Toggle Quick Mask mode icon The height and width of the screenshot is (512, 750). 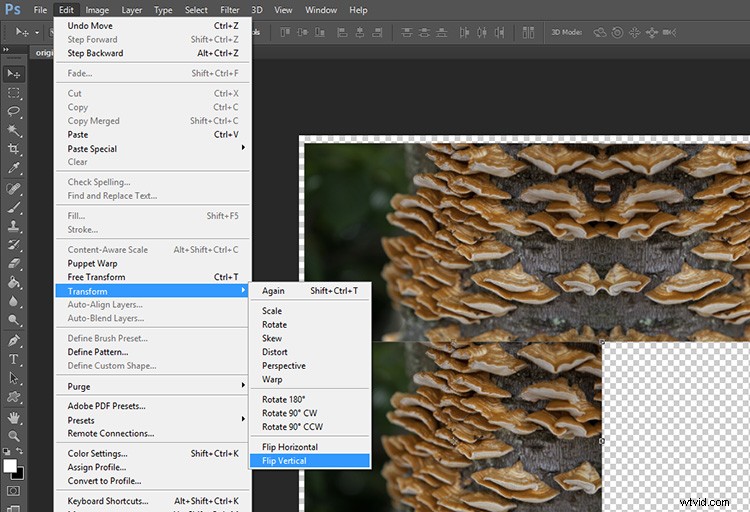[x=13, y=491]
